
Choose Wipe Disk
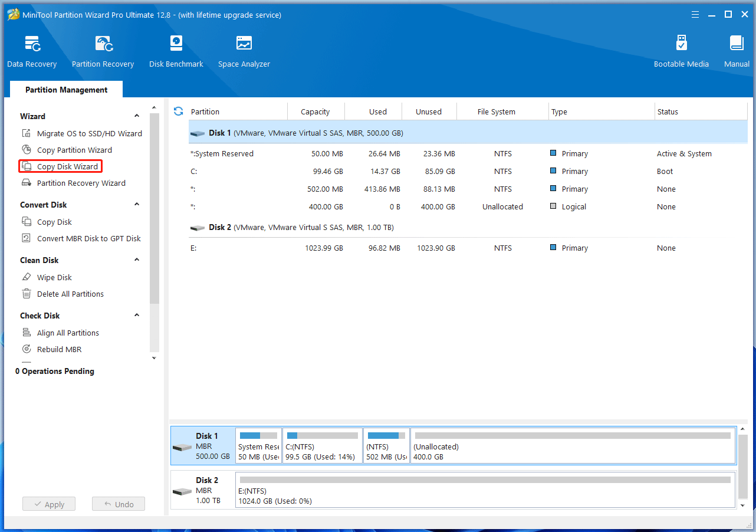pyautogui.click(x=47, y=277)
